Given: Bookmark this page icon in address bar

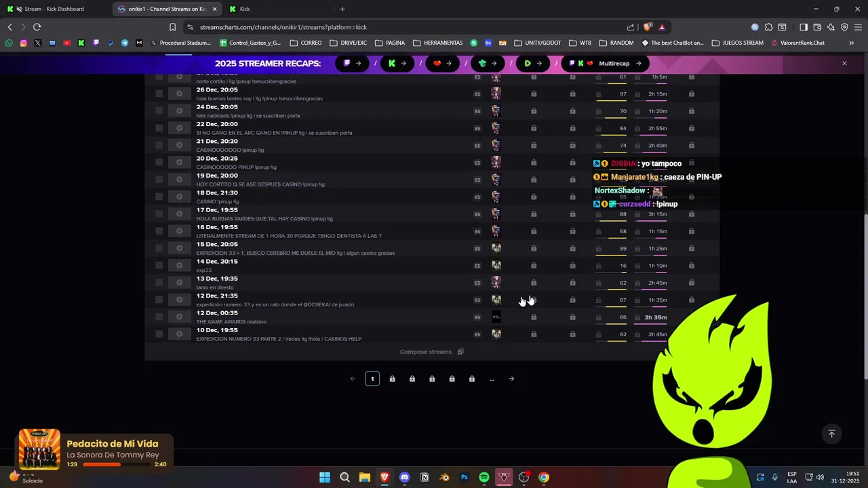Looking at the screenshot, I should point(172,27).
